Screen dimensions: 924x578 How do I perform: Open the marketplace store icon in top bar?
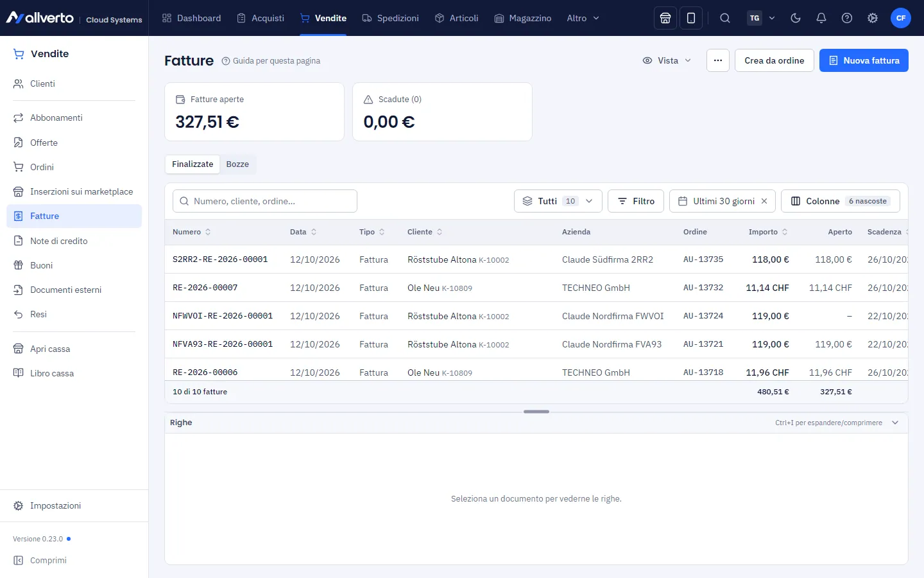[665, 18]
